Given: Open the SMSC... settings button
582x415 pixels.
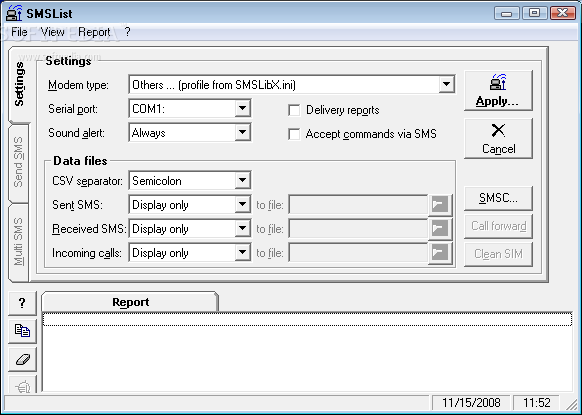Looking at the screenshot, I should click(x=498, y=198).
